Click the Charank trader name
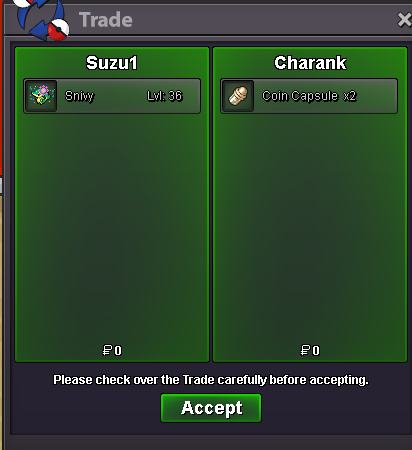The image size is (412, 450). (310, 63)
